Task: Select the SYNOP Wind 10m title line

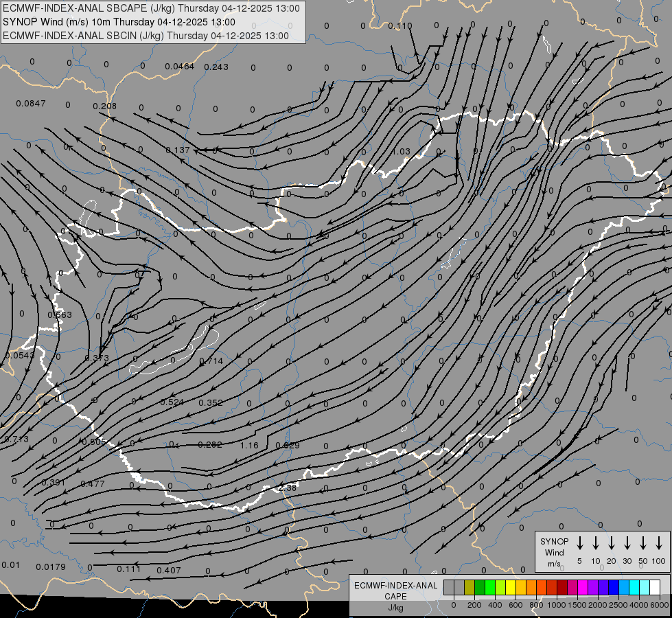Action: (119, 22)
